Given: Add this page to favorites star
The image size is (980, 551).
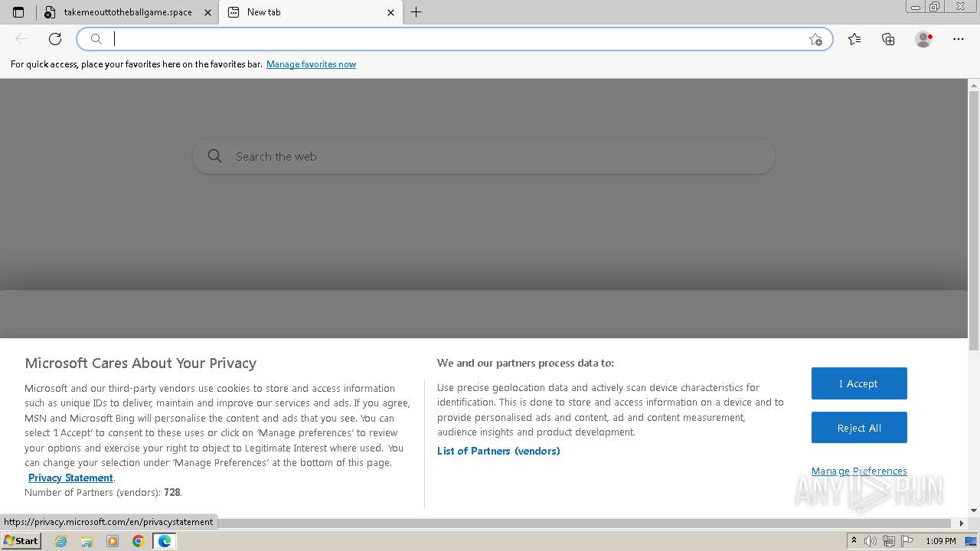Looking at the screenshot, I should click(x=815, y=39).
